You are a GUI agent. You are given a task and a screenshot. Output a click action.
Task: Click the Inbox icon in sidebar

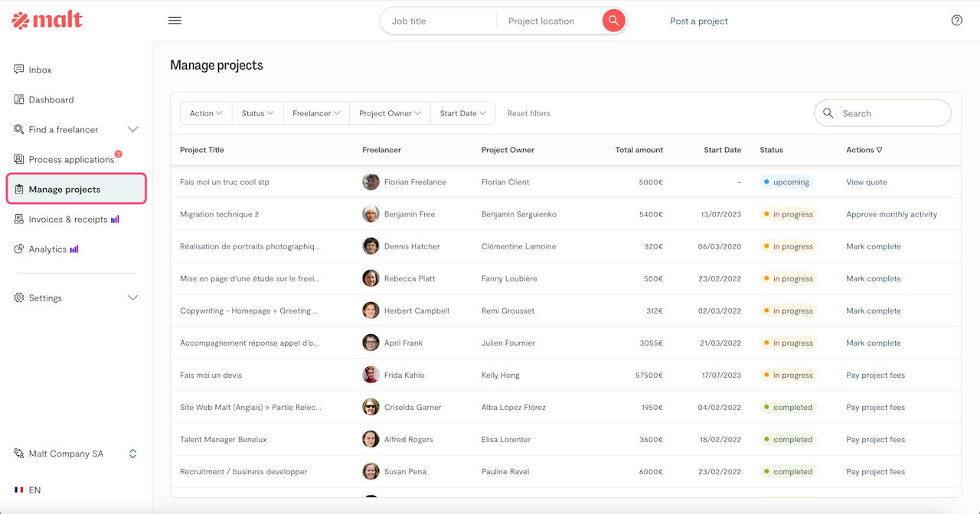(19, 70)
